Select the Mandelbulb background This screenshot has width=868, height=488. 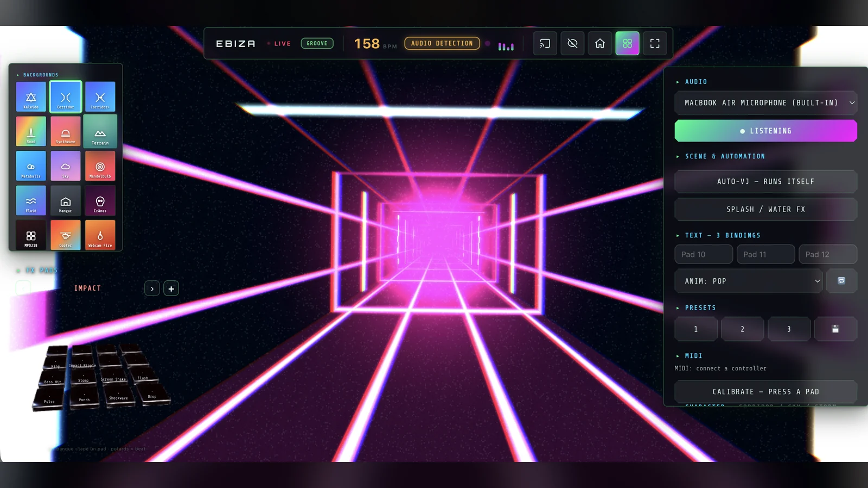point(100,166)
